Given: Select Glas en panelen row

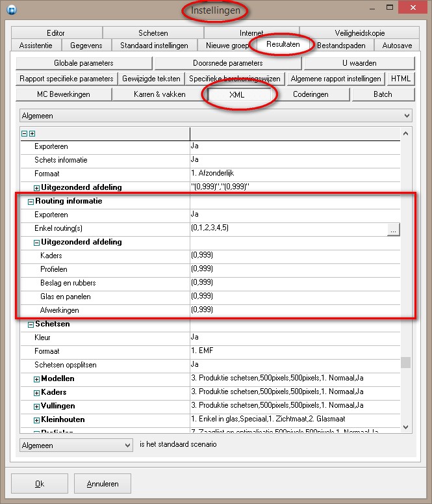Looking at the screenshot, I should click(x=210, y=297).
